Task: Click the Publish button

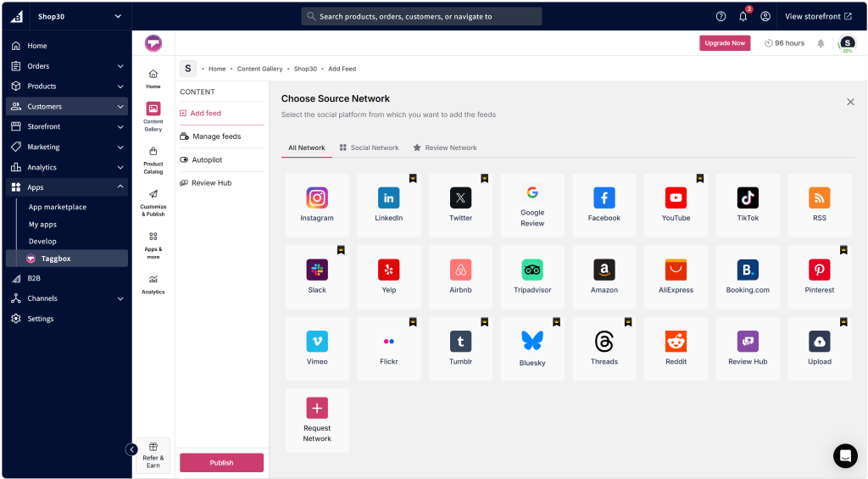Action: pyautogui.click(x=221, y=463)
